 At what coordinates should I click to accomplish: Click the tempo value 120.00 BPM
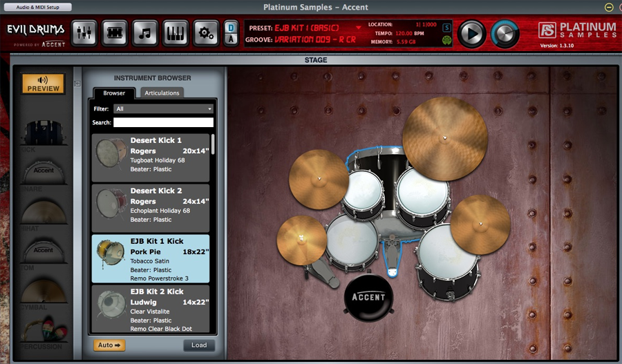pyautogui.click(x=410, y=33)
